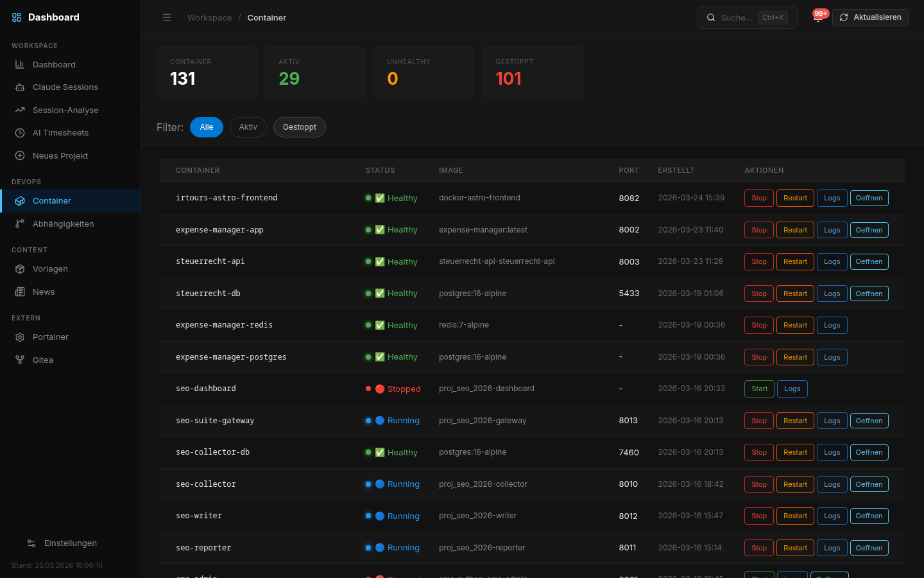Viewport: 924px width, 578px height.
Task: Click the Einstellungen gear icon
Action: (31, 543)
